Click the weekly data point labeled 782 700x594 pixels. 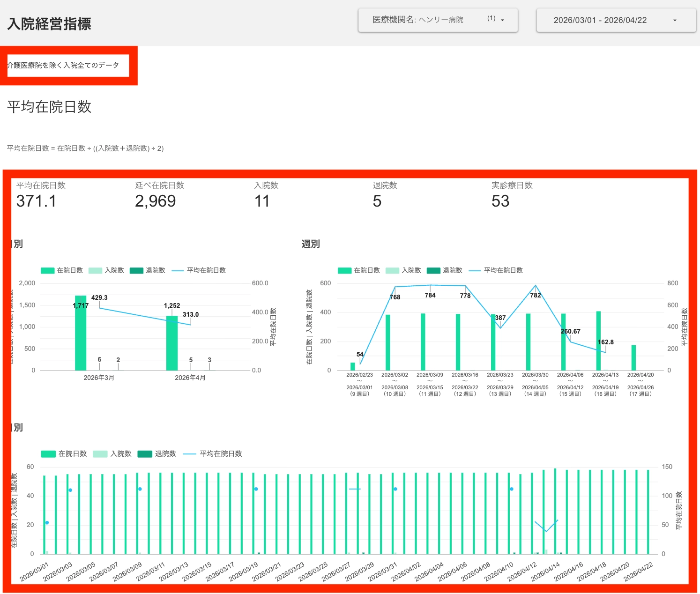click(536, 285)
